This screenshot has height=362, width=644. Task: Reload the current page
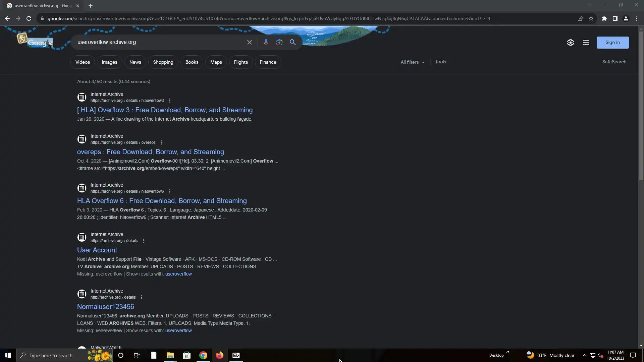pos(29,18)
